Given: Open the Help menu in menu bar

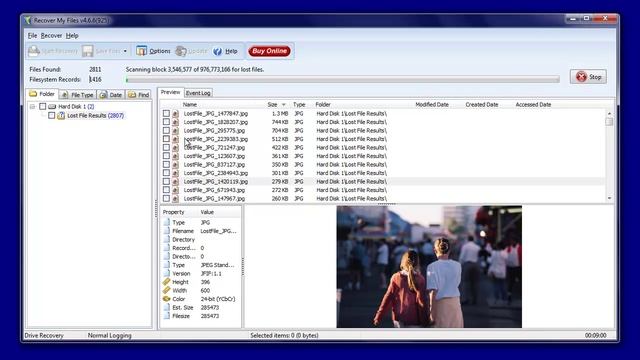Looking at the screenshot, I should (x=72, y=36).
